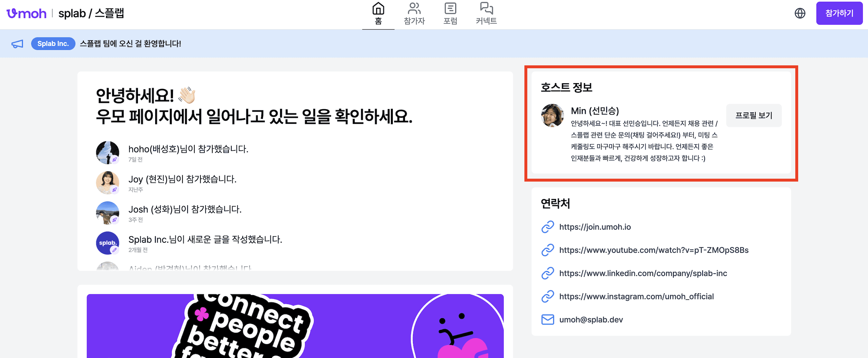Open the LinkedIn splab-inc company link
Screen dimensions: 868x358
pos(643,273)
